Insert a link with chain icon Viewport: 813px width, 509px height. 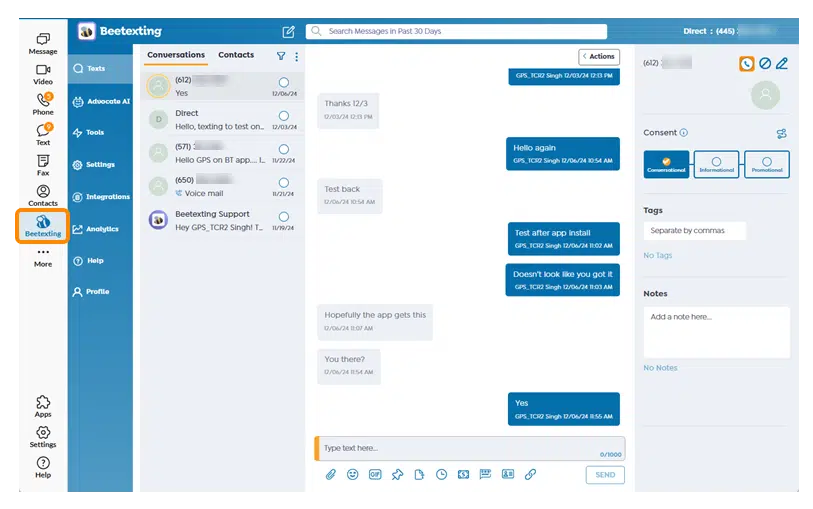(530, 474)
